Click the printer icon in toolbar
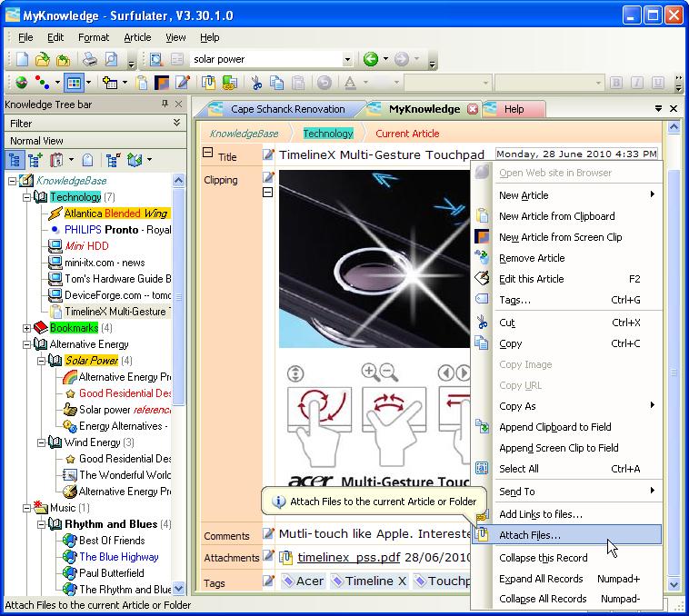 pos(90,59)
